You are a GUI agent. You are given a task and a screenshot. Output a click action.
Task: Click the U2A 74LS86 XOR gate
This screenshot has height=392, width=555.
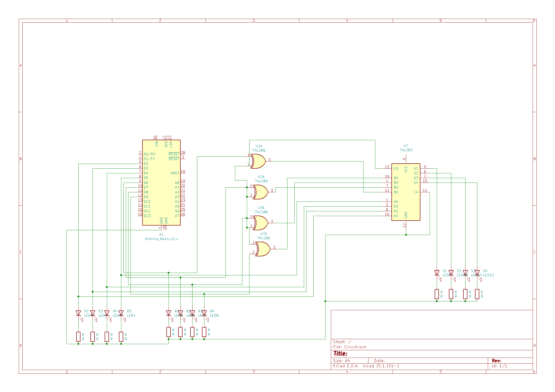(261, 192)
